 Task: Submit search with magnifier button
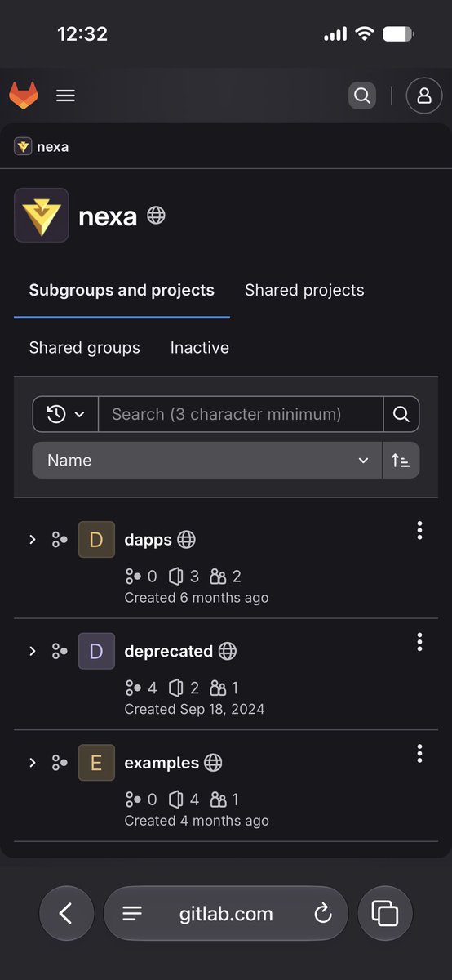(x=401, y=414)
